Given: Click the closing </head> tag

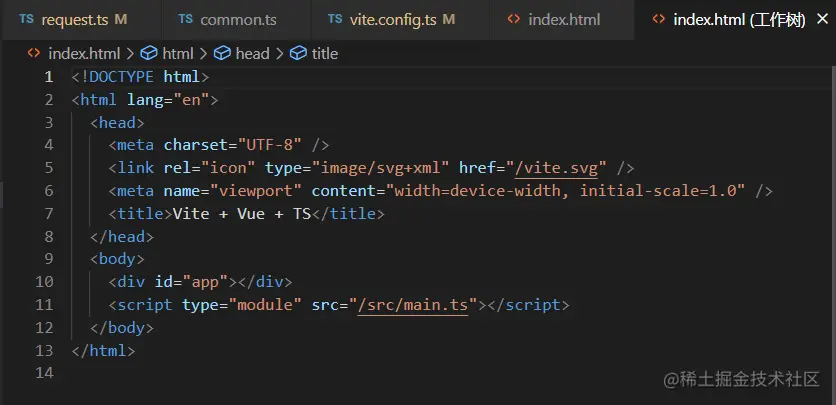Looking at the screenshot, I should pos(122,237).
